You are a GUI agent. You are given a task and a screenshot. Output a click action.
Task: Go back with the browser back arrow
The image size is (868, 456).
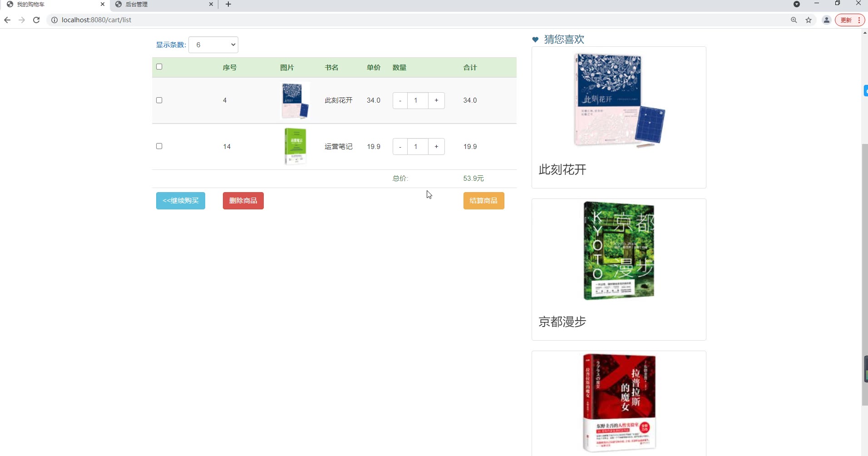tap(7, 20)
